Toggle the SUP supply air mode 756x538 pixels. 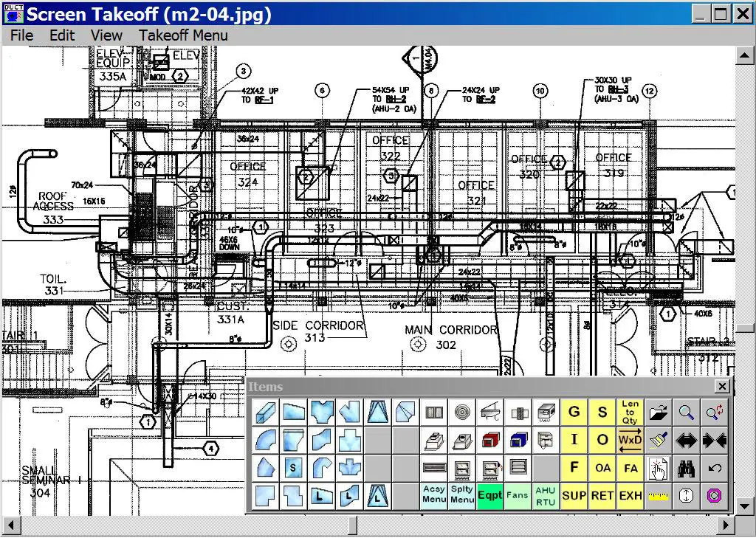(574, 496)
